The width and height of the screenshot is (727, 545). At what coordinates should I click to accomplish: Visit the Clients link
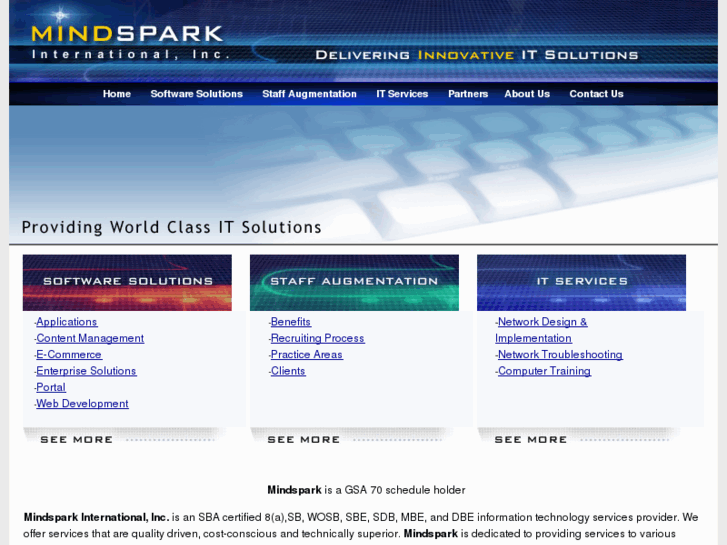point(288,371)
